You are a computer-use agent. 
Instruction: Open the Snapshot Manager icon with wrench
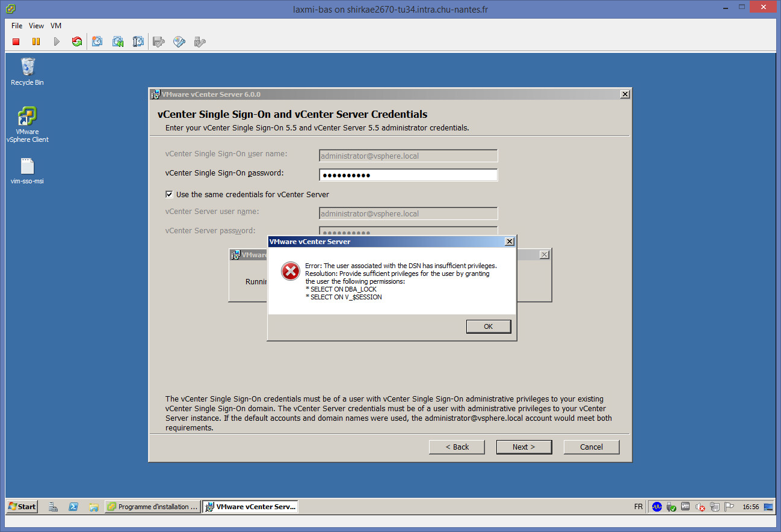click(138, 41)
